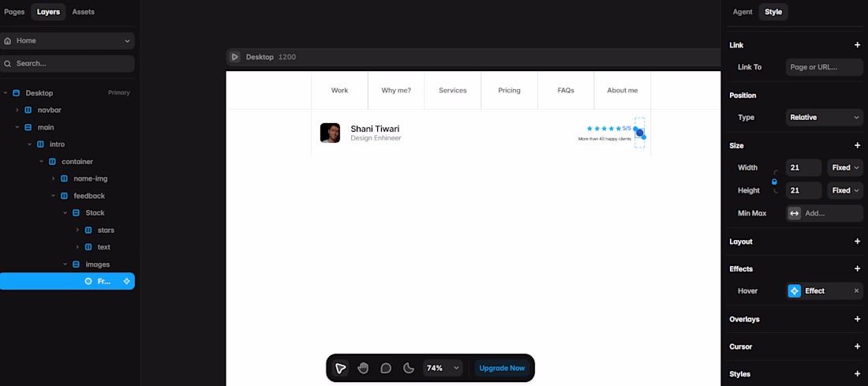Collapse the main layer
Screen dimensions: 868x386
click(17, 127)
